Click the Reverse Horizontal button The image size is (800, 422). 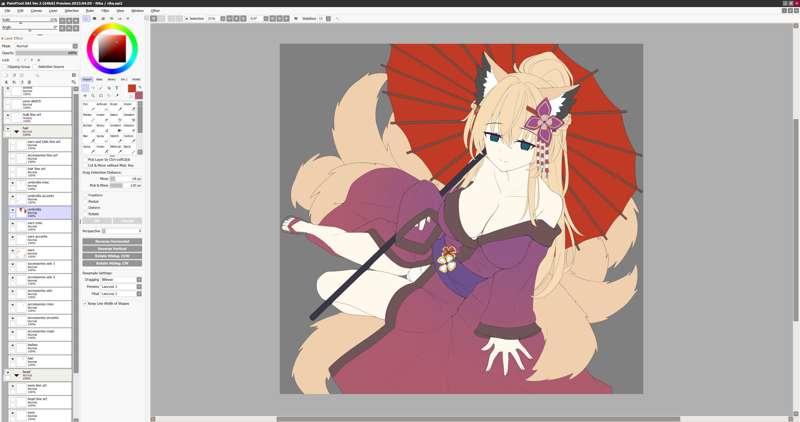tap(112, 241)
